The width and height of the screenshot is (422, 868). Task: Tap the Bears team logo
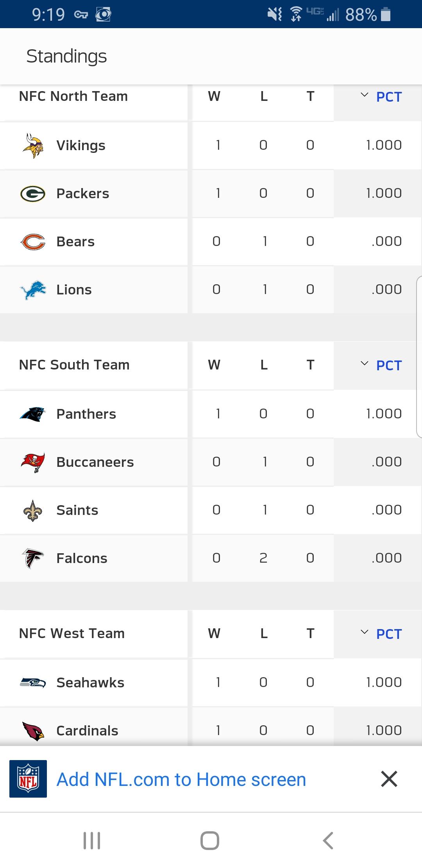[x=33, y=242]
